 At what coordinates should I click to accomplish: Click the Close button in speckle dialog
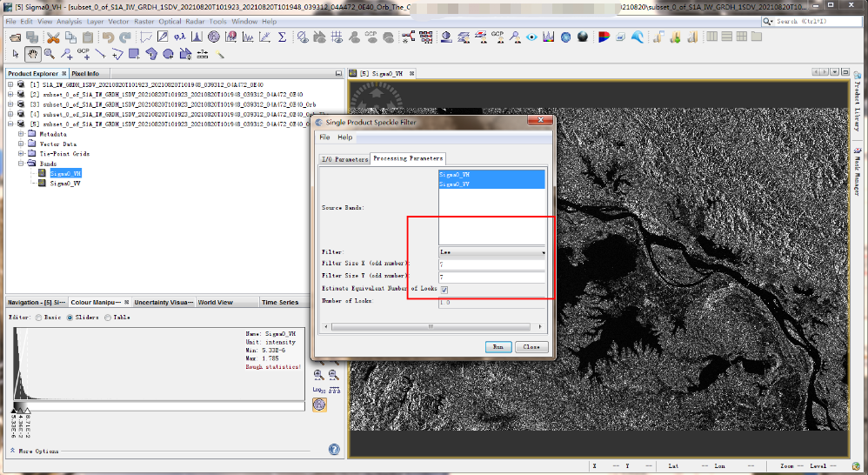point(531,347)
